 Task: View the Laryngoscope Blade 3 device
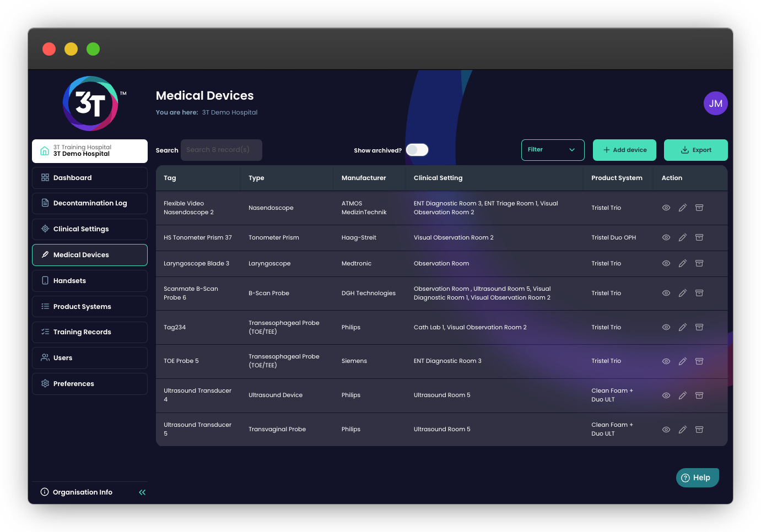click(x=666, y=263)
